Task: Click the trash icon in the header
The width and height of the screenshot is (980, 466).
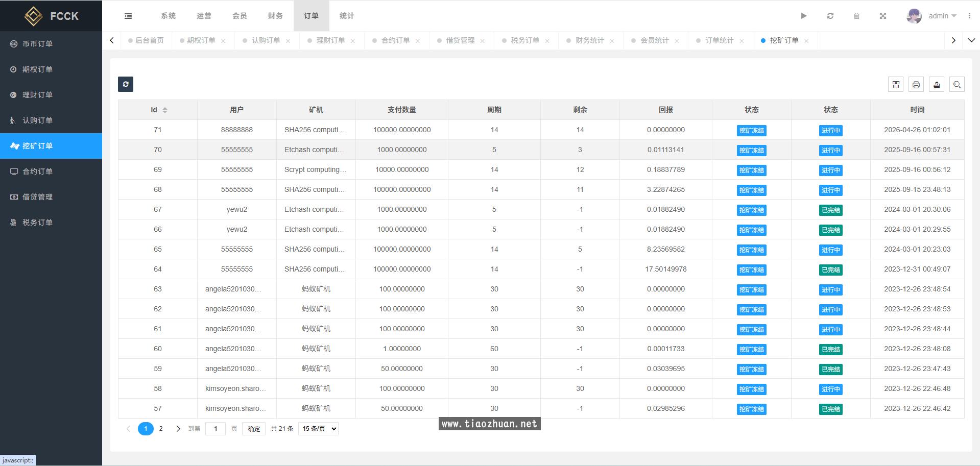Action: click(856, 16)
